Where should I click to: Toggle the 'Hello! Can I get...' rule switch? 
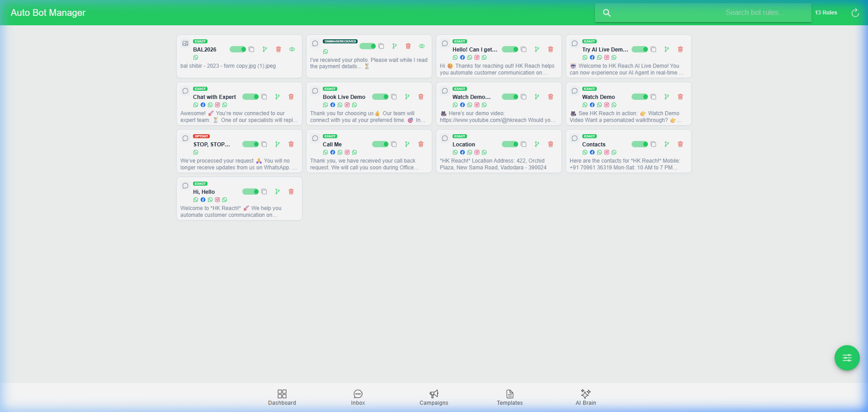tap(510, 49)
